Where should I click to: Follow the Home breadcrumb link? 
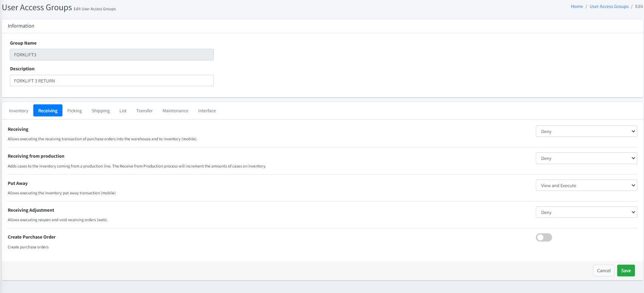coord(577,6)
